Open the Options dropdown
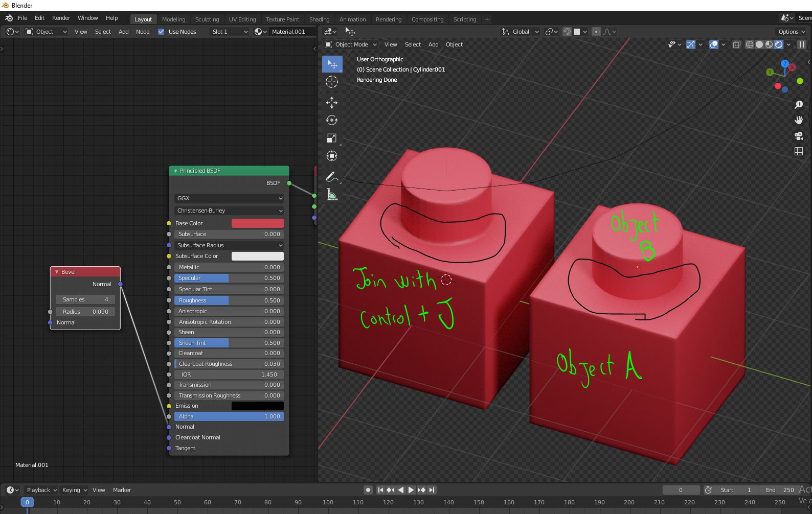The width and height of the screenshot is (812, 514). [x=791, y=32]
